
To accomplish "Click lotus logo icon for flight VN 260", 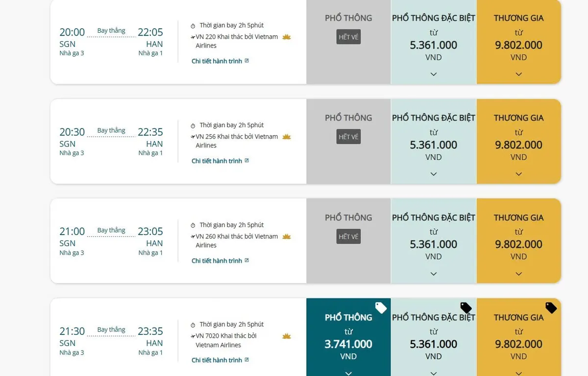I will pos(287,237).
